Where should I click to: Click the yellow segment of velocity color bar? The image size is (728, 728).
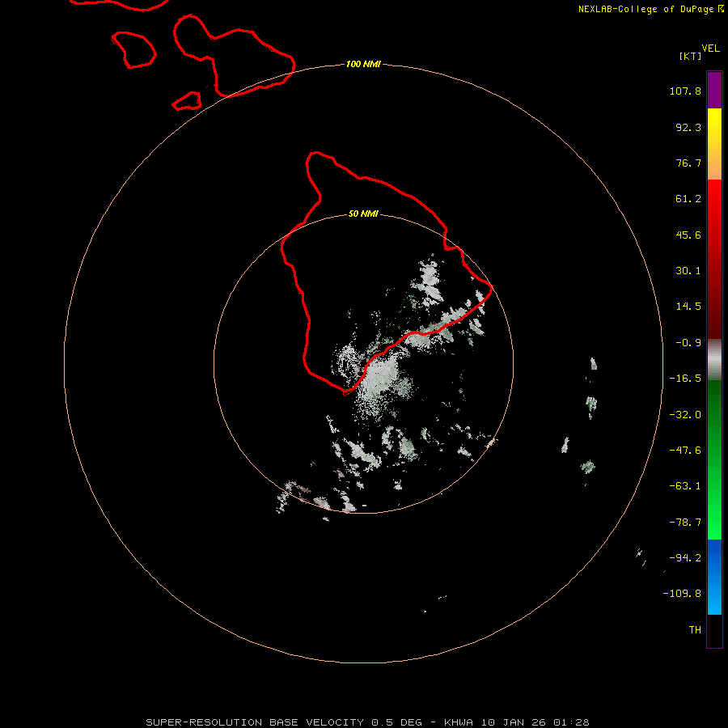pyautogui.click(x=714, y=144)
